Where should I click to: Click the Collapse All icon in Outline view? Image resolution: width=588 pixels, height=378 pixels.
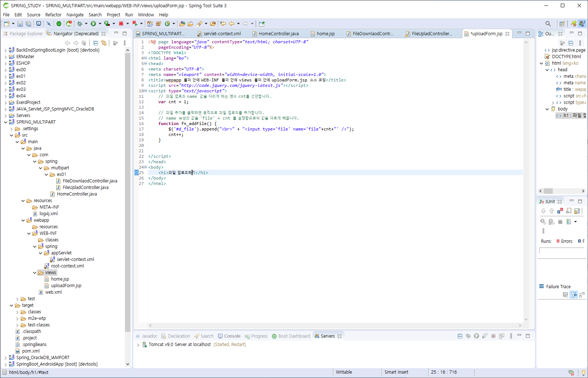pyautogui.click(x=571, y=43)
